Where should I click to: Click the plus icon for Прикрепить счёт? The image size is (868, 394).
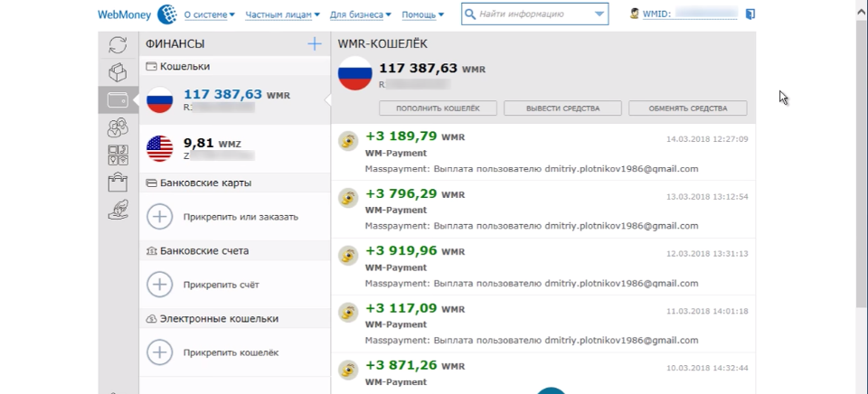click(x=160, y=284)
